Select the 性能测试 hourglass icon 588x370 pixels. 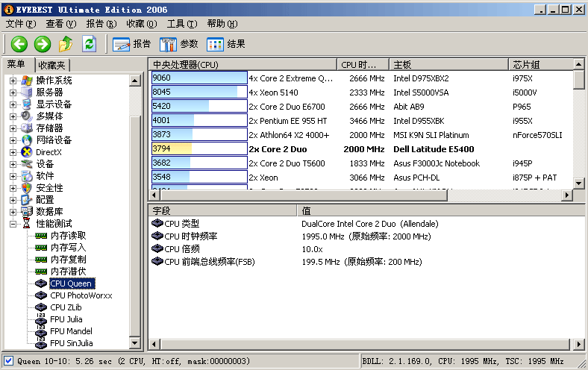tap(27, 224)
